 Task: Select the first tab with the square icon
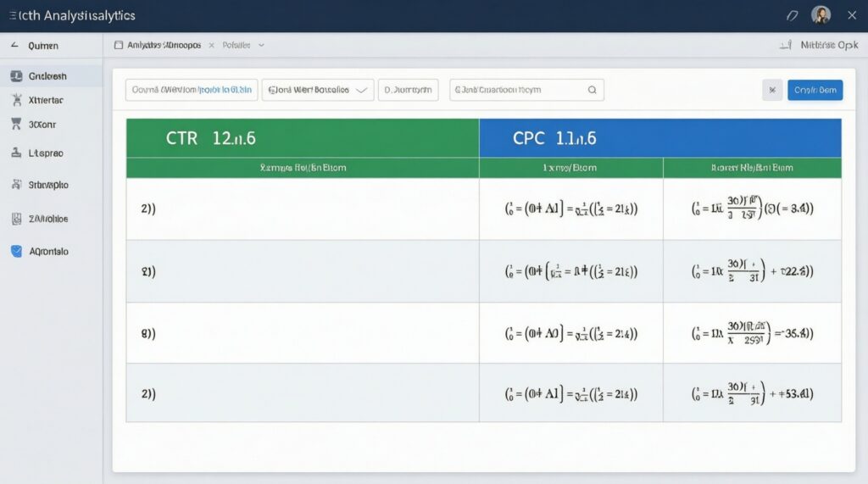(x=159, y=46)
